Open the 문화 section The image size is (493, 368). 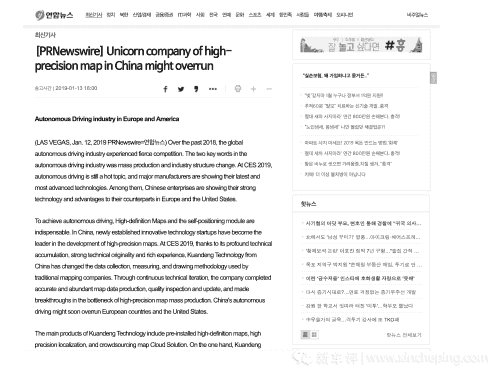(240, 15)
